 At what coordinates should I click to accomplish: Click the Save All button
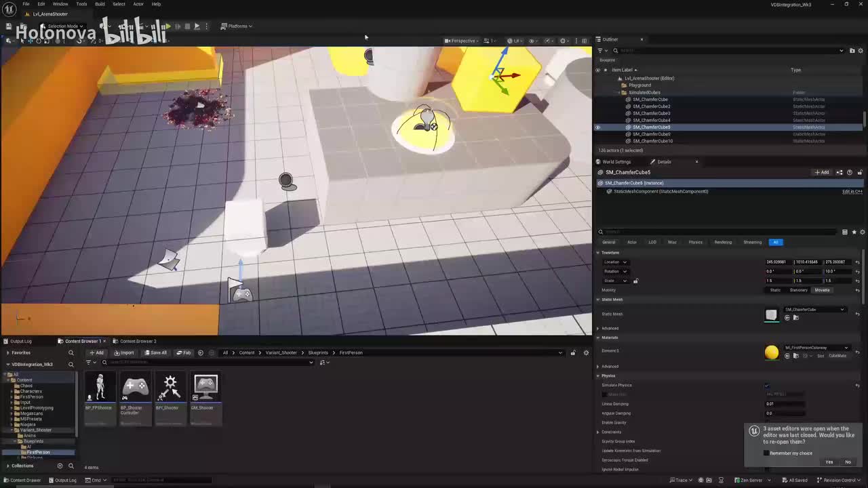155,352
